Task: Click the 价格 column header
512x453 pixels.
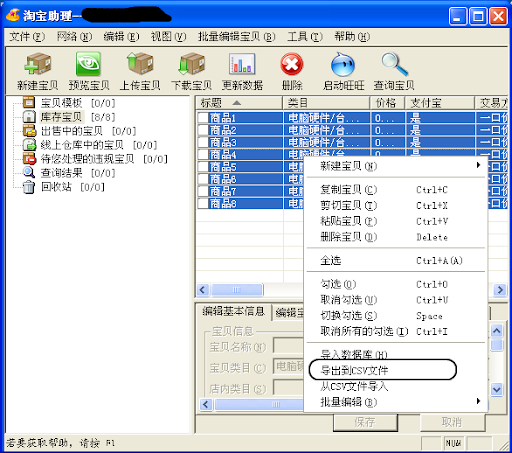Action: pyautogui.click(x=387, y=103)
